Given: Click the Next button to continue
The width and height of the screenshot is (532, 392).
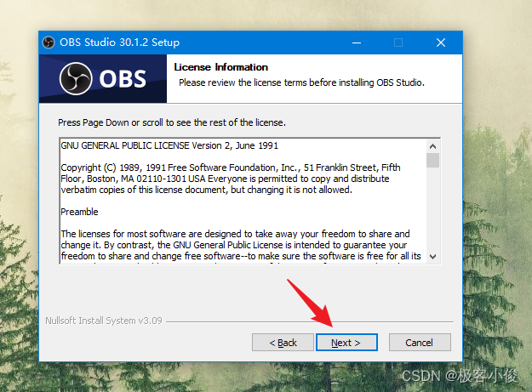Looking at the screenshot, I should pos(346,342).
